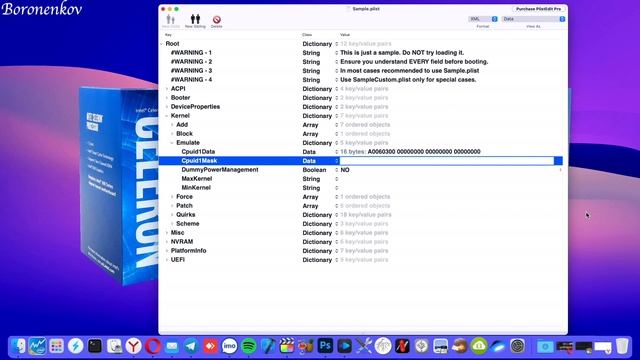The height and width of the screenshot is (360, 640).
Task: Open the Trash in the Dock
Action: [x=622, y=347]
